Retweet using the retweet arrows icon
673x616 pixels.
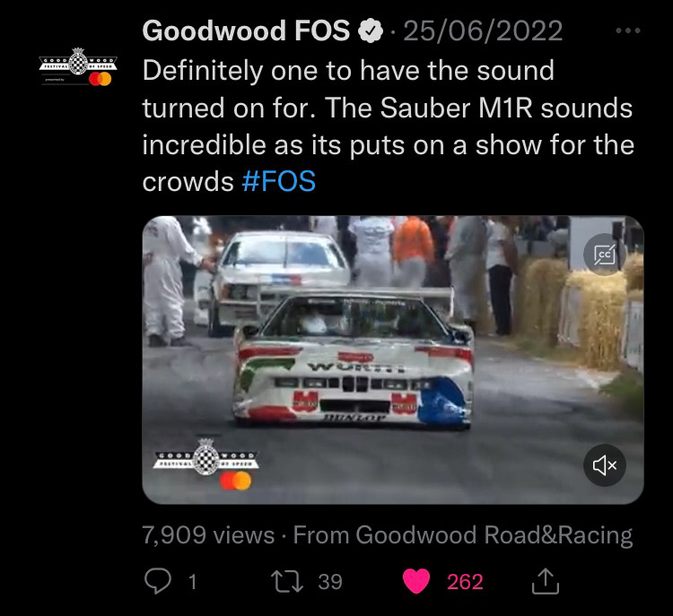[x=287, y=581]
